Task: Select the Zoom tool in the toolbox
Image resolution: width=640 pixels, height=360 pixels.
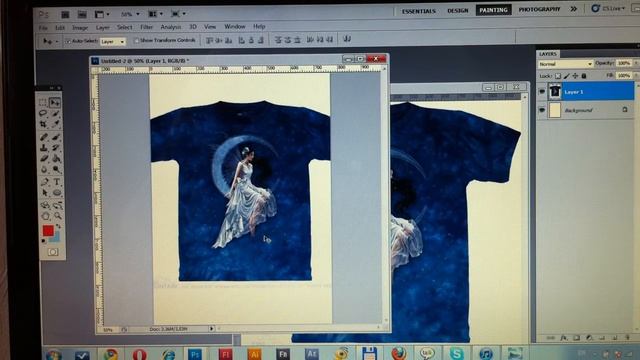Action: click(58, 216)
